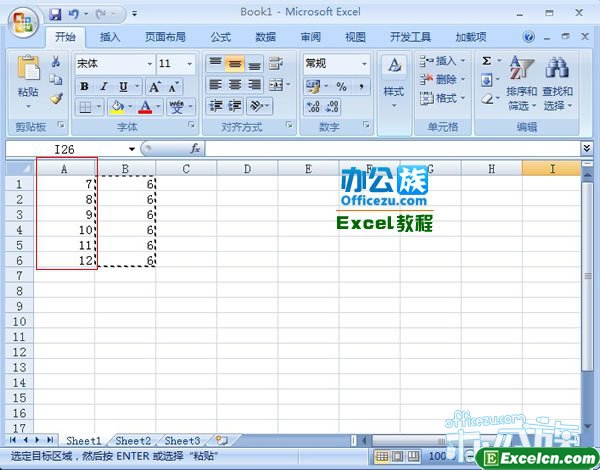Viewport: 600px width, 470px height.
Task: Open the Sheet3 worksheet tab
Action: click(x=182, y=441)
